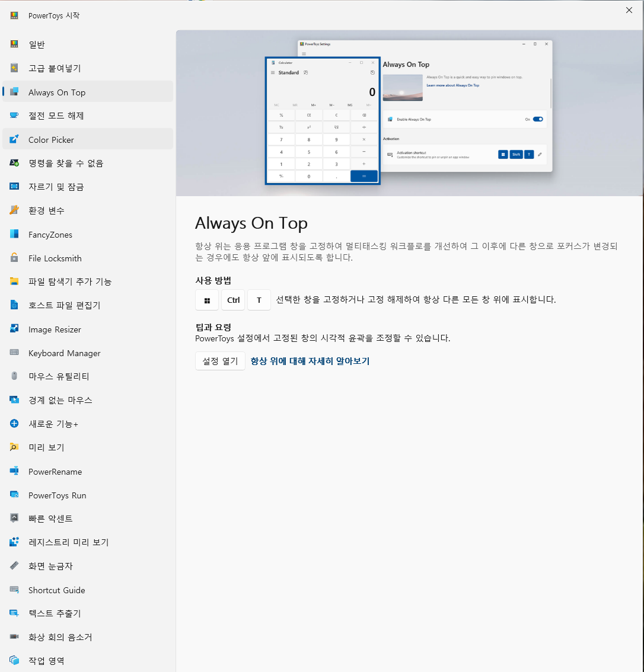
Task: Select the 새로운 기능+ plus icon
Action: (x=14, y=424)
